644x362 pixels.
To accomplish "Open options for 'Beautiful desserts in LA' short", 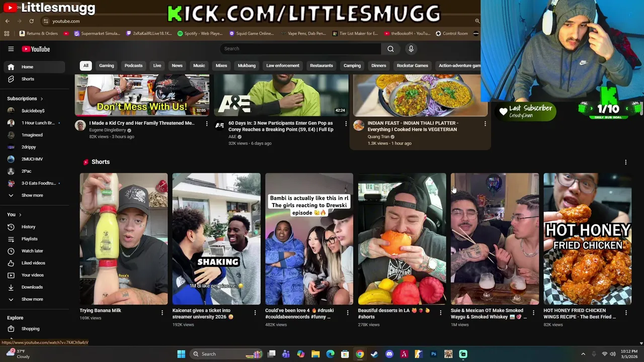I will [440, 313].
